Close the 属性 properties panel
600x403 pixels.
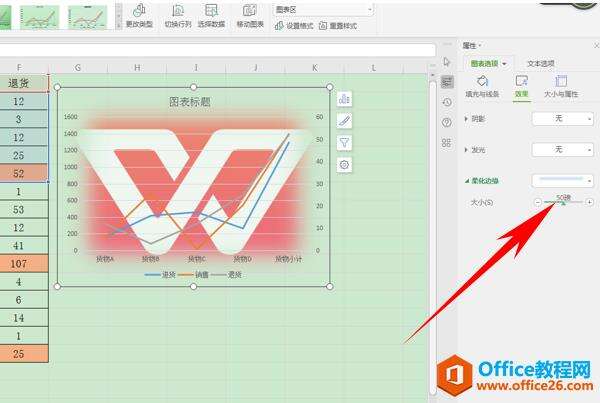tap(596, 46)
